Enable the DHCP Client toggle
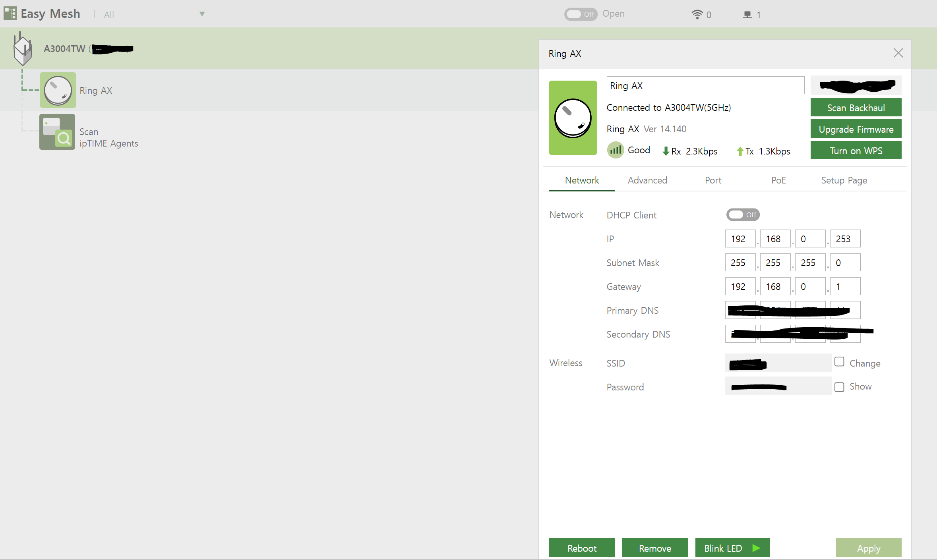Image resolution: width=937 pixels, height=560 pixels. pos(743,215)
